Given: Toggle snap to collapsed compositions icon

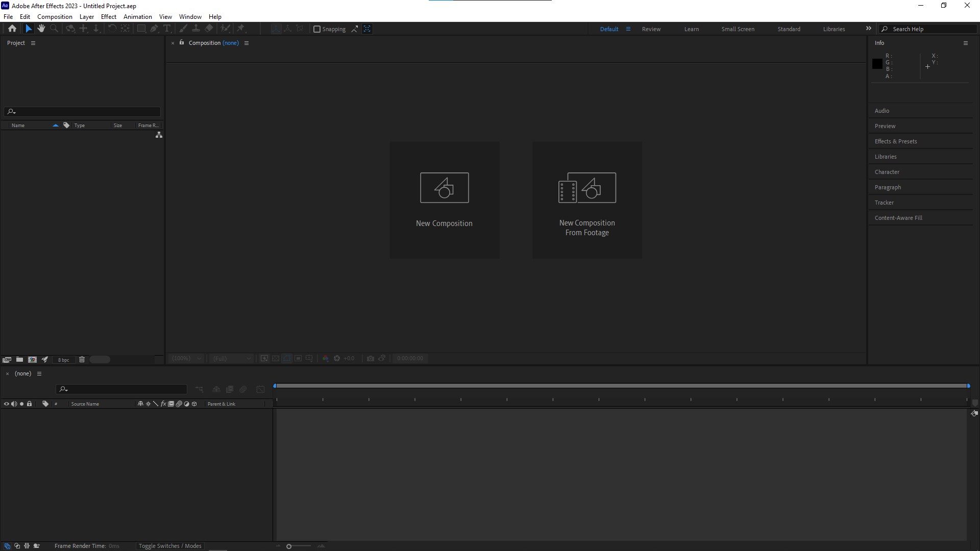Looking at the screenshot, I should [367, 29].
